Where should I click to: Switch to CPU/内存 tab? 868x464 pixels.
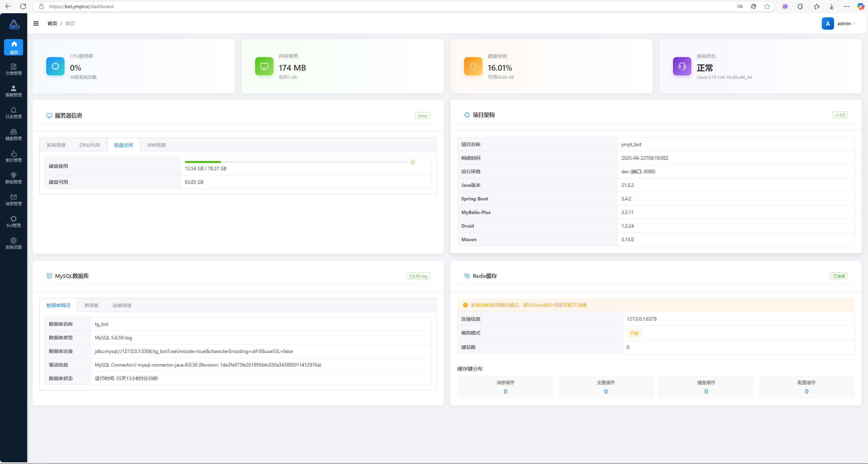pos(90,145)
